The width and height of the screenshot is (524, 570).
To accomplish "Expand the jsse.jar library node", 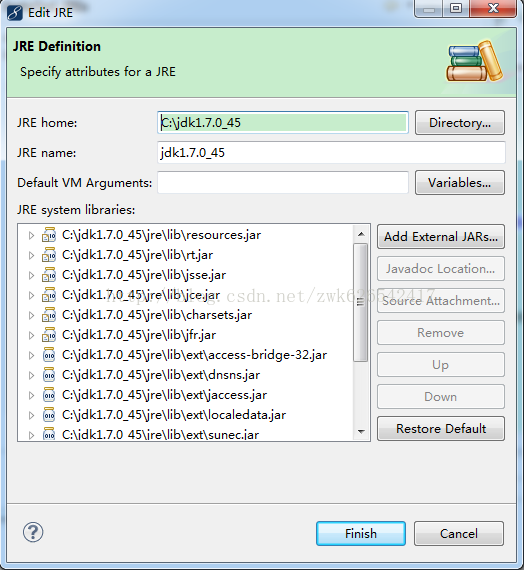I will (x=31, y=276).
